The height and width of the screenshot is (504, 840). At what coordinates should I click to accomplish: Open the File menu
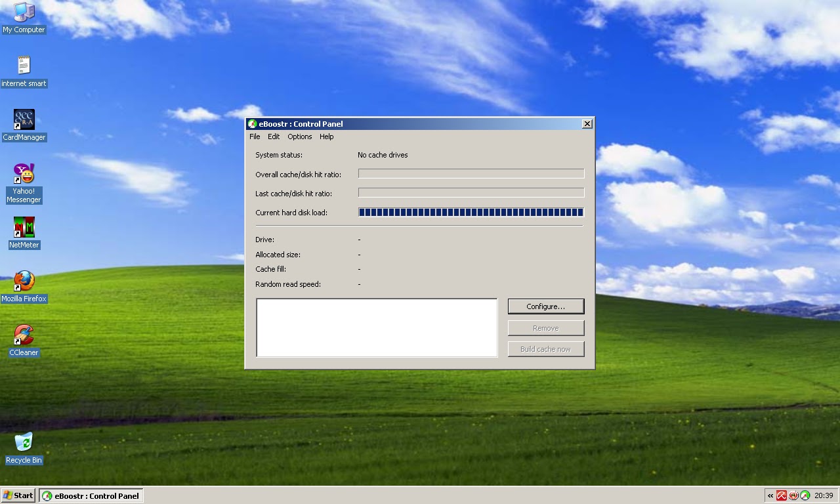[255, 136]
